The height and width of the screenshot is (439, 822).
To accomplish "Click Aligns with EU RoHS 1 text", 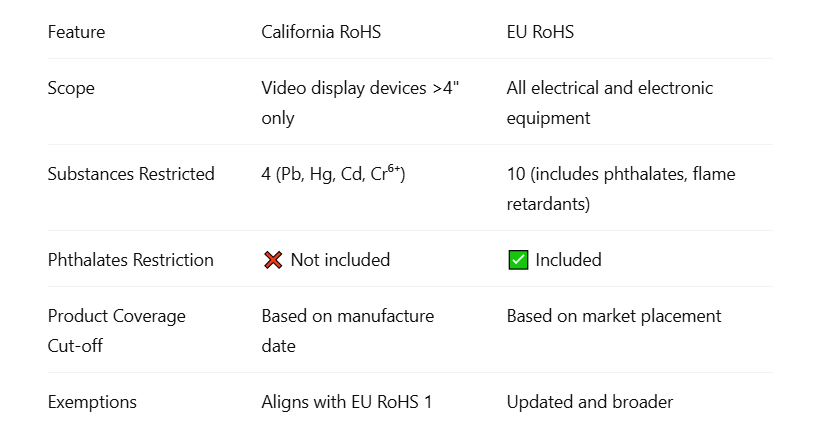I will click(347, 402).
